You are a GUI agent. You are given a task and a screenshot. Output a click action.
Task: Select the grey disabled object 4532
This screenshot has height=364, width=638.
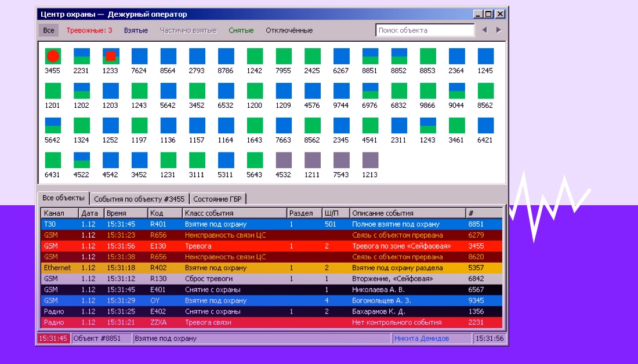click(284, 160)
